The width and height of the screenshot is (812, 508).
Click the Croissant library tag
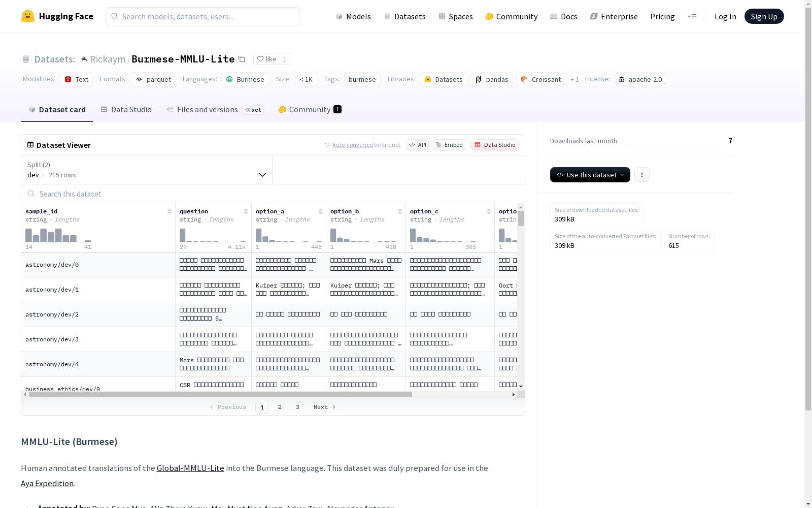coord(541,79)
